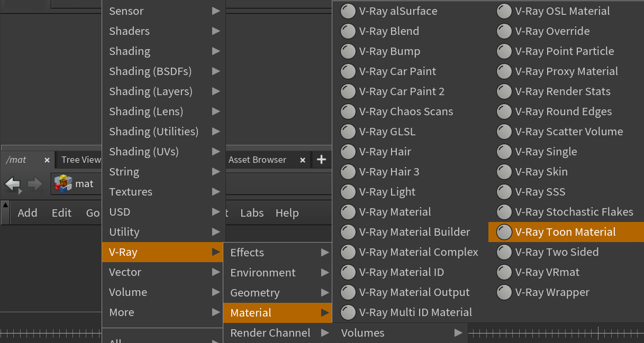Expand the Shading (Layers) submenu
Image resolution: width=644 pixels, height=343 pixels.
164,91
